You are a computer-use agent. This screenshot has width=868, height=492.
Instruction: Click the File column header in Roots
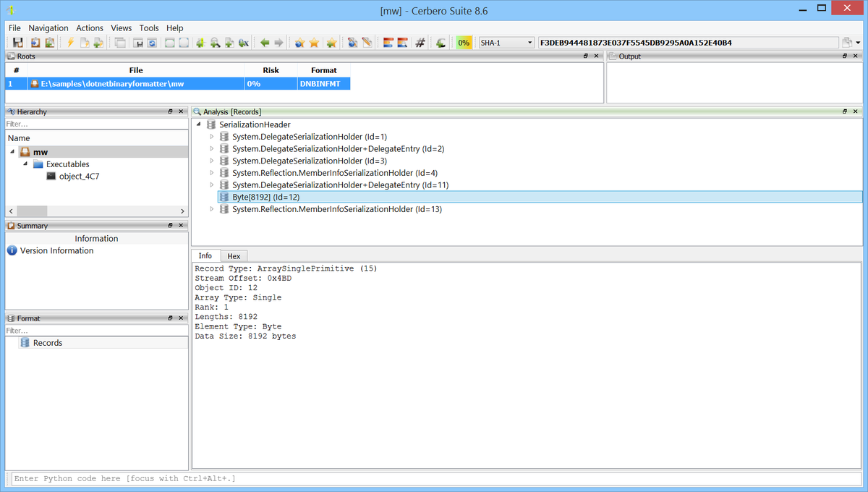coord(136,70)
